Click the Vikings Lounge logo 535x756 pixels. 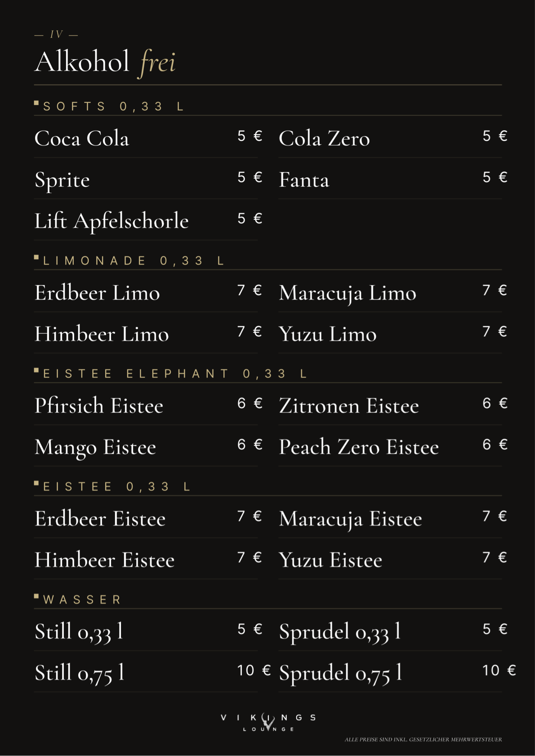(268, 722)
